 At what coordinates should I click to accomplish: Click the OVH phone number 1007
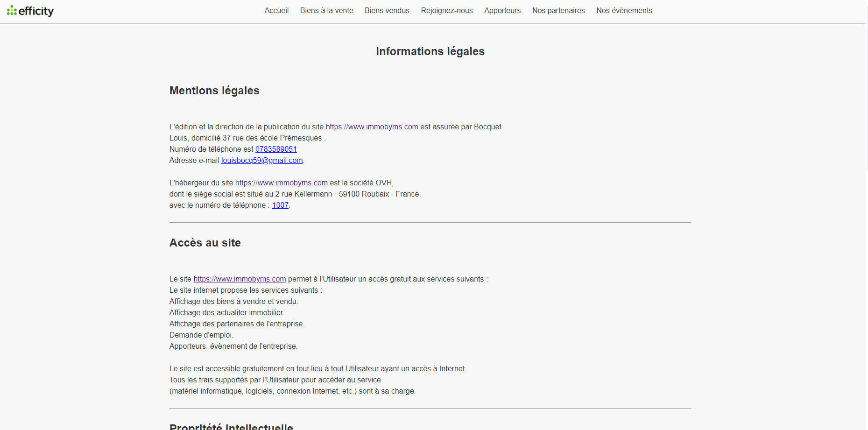click(280, 205)
